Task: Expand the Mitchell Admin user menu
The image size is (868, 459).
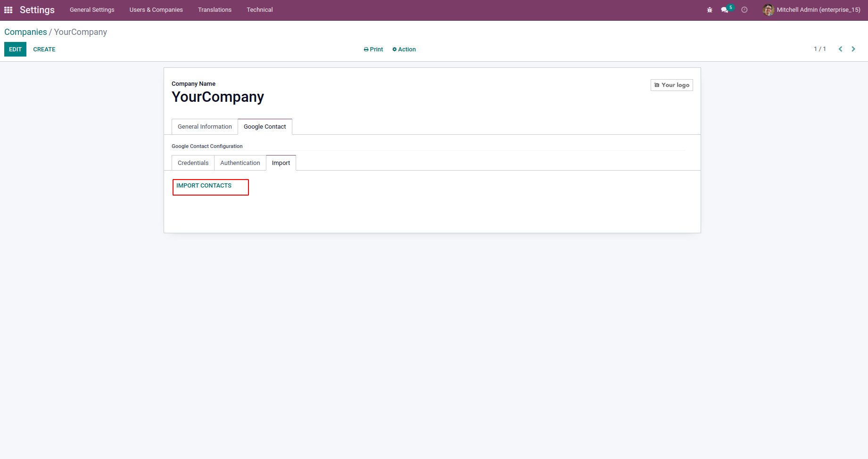Action: click(818, 10)
